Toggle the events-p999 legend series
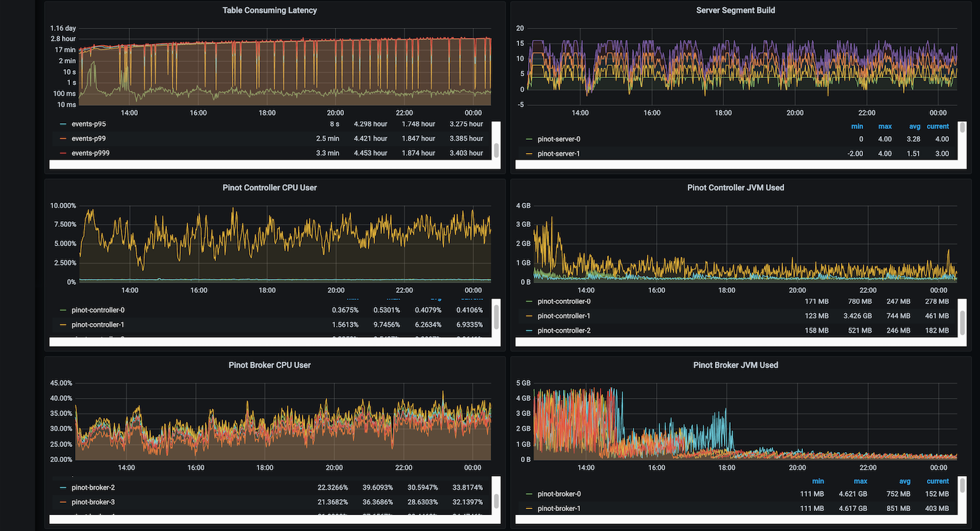The image size is (980, 531). click(x=91, y=153)
